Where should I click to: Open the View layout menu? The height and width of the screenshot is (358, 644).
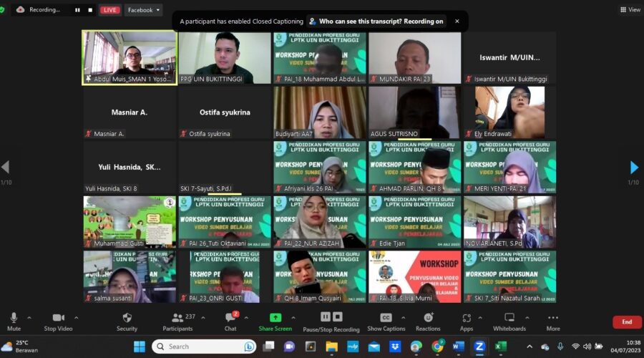click(x=630, y=9)
